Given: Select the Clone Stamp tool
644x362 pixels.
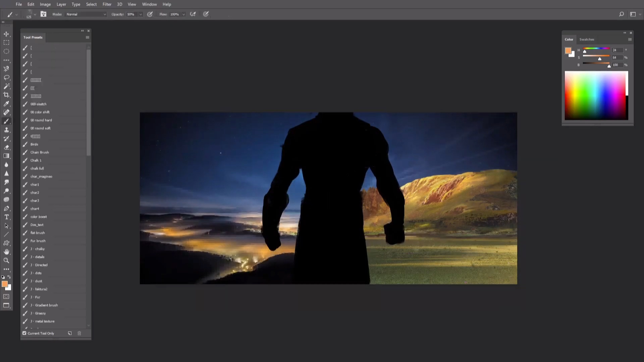Looking at the screenshot, I should [6, 130].
